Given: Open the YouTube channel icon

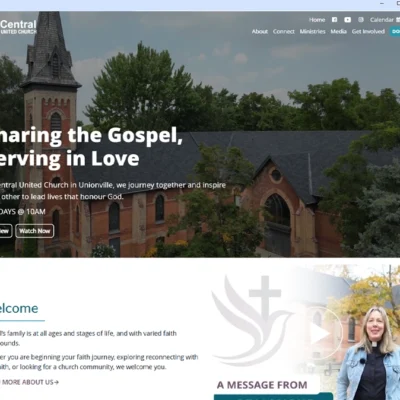Looking at the screenshot, I should [347, 20].
